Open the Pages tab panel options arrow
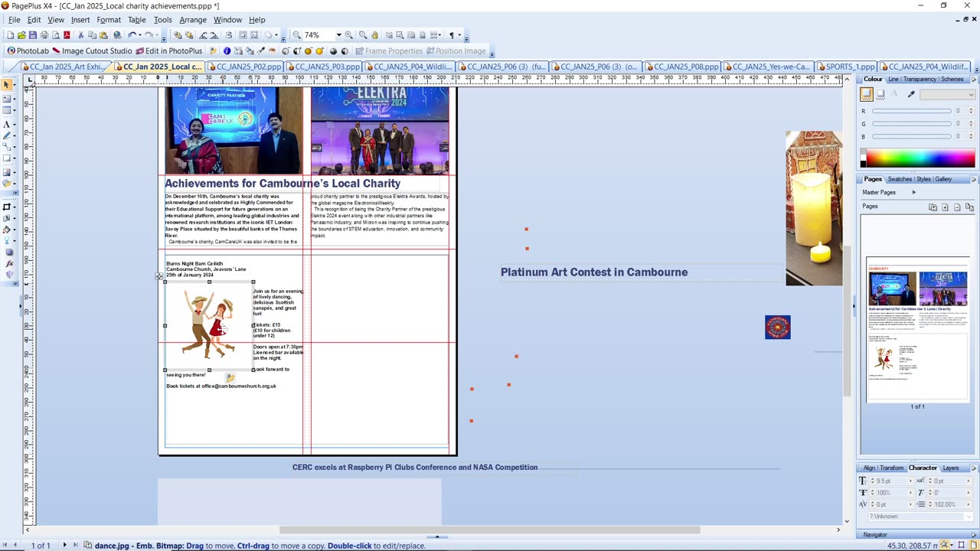The width and height of the screenshot is (980, 551). point(974,179)
